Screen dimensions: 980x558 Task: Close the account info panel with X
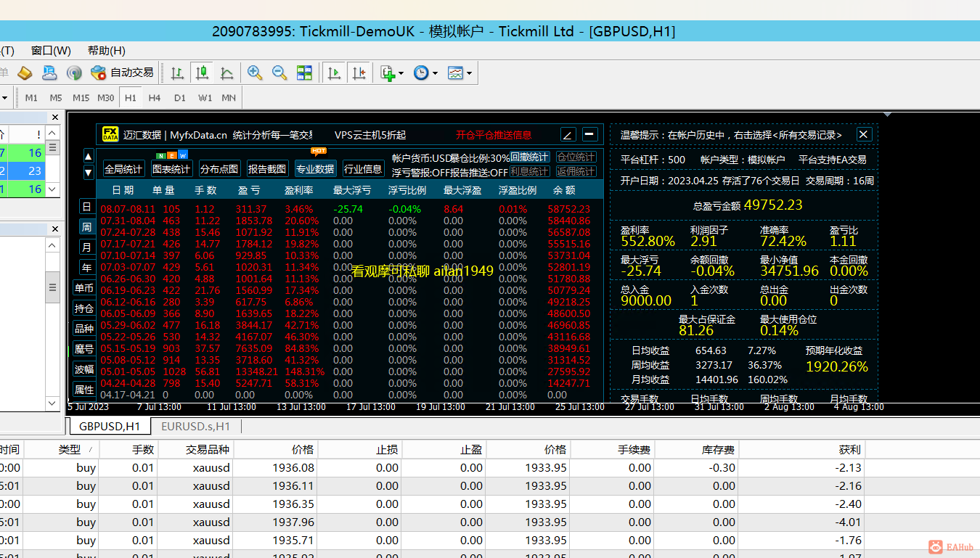863,134
